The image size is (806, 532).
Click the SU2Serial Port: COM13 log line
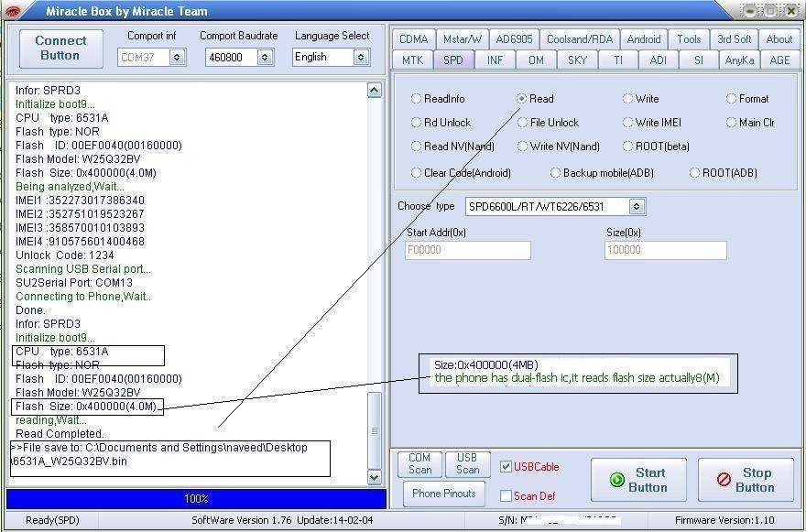coord(74,283)
